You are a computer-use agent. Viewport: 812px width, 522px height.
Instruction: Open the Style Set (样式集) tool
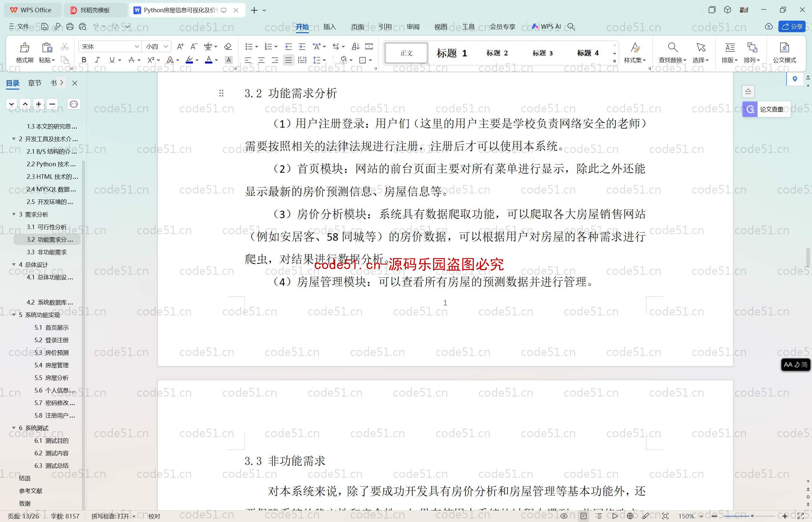(635, 53)
